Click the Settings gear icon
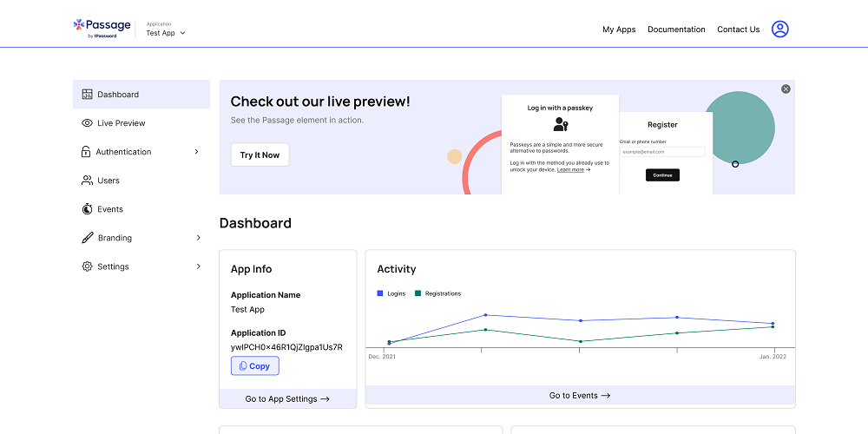 point(87,266)
